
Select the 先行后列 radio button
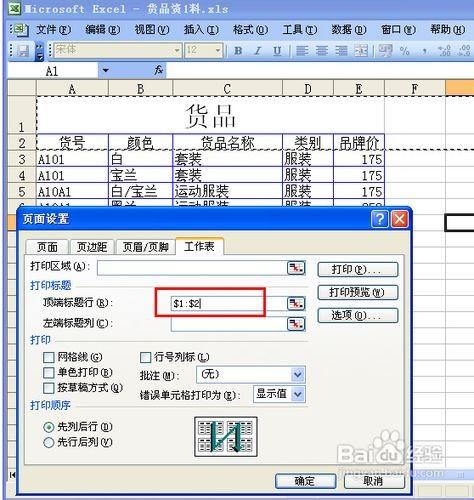point(49,442)
